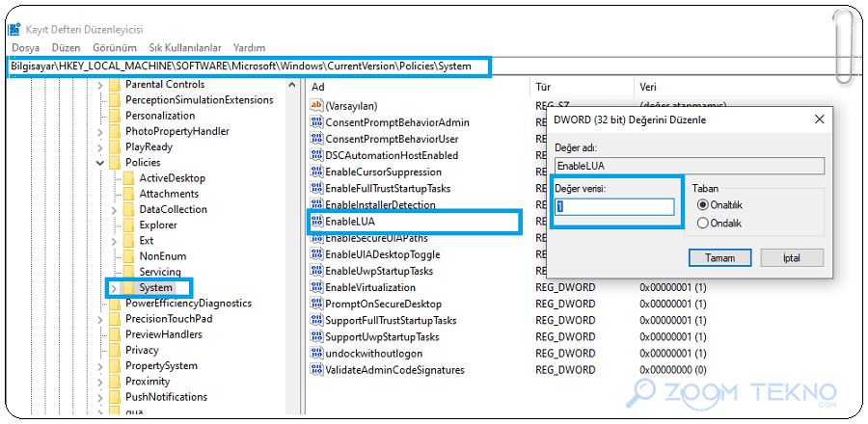This screenshot has height=424, width=868.
Task: Click the Değer adı field showing EnableLUA
Action: click(690, 166)
